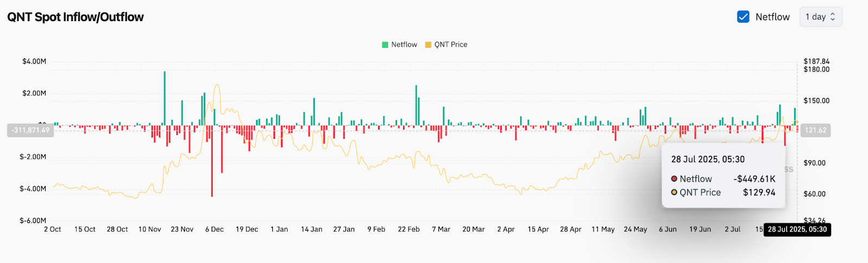Viewport: 868px width, 263px height.
Task: Click the tooltip Netflow value -$449.61K
Action: [755, 179]
